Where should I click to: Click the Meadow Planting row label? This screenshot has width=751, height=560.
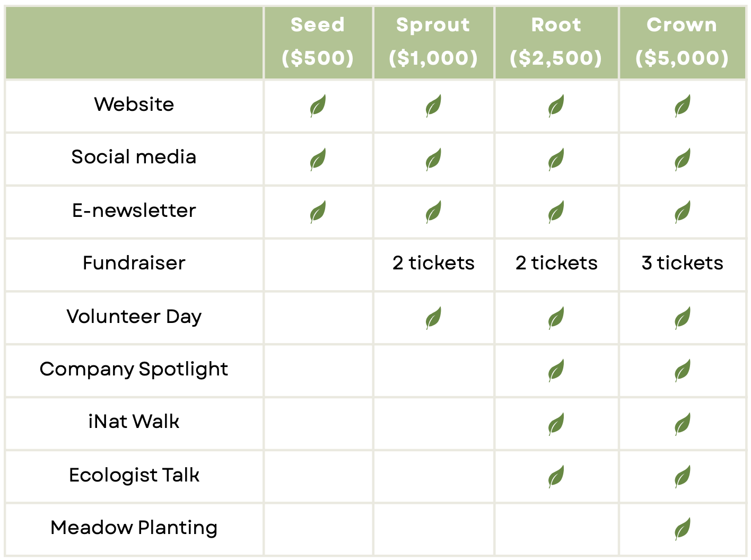pos(134,528)
